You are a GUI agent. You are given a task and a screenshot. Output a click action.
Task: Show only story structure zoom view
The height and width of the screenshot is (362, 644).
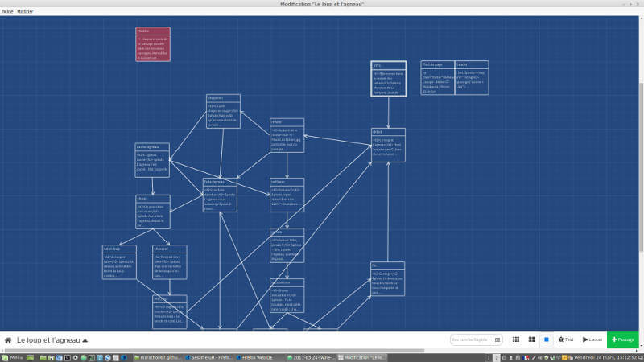[x=516, y=339]
